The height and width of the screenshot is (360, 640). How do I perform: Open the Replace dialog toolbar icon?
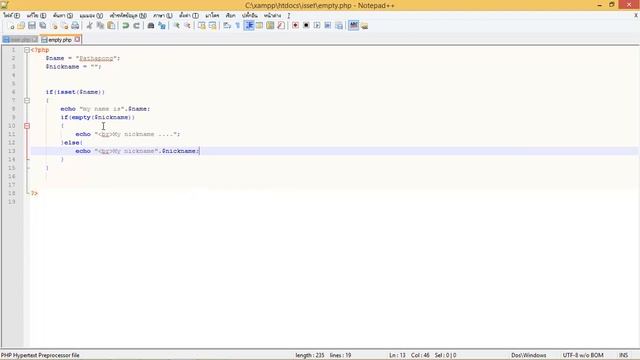coord(162,26)
